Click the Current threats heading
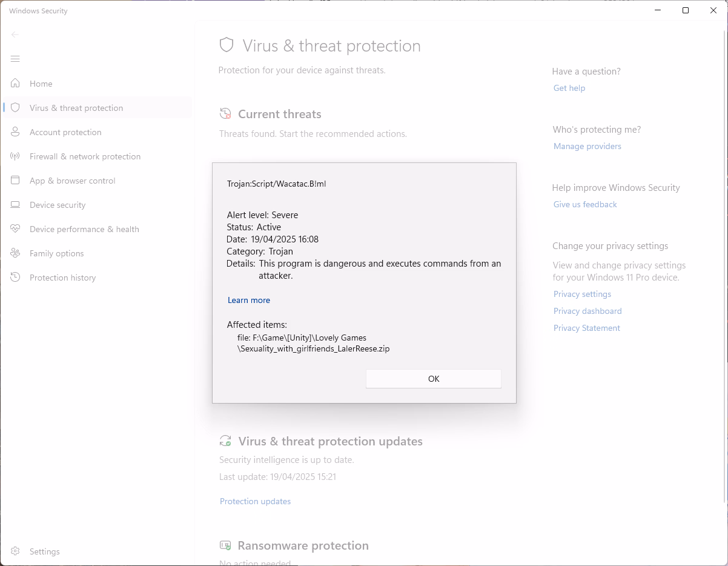This screenshot has width=728, height=566. (x=280, y=114)
